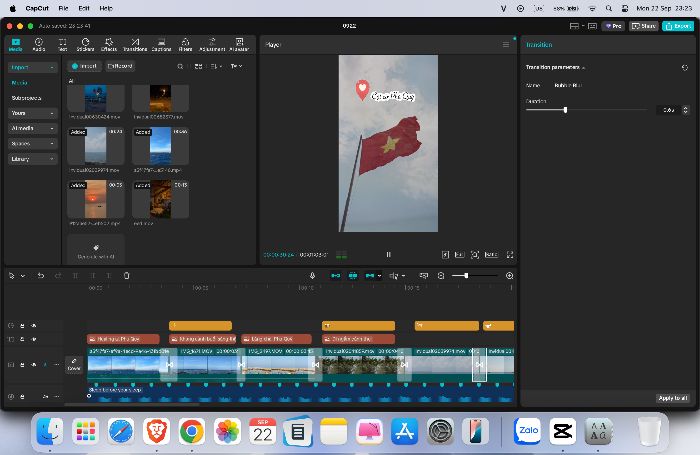
Task: Hide the text track
Action: 33,339
